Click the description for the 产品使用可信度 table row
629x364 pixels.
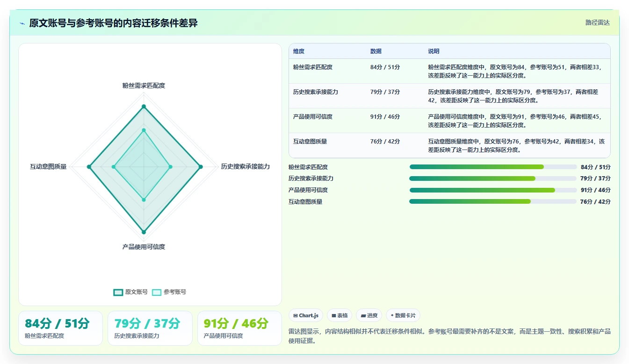coord(516,121)
